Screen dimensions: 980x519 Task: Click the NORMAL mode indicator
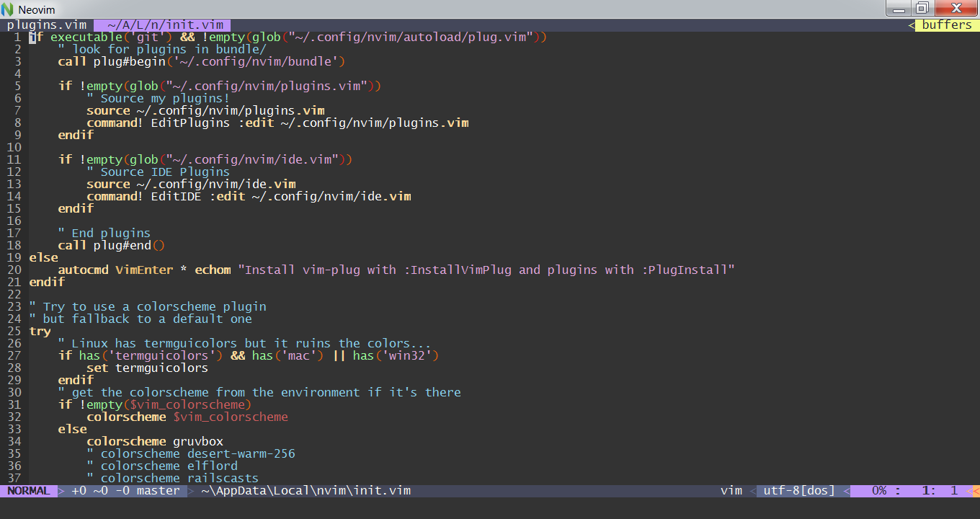pos(29,491)
